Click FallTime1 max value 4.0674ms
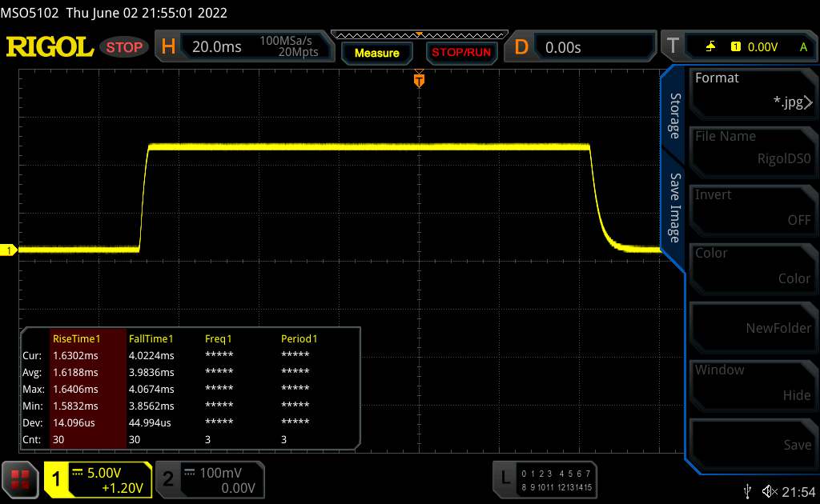The height and width of the screenshot is (504, 820). [x=151, y=389]
